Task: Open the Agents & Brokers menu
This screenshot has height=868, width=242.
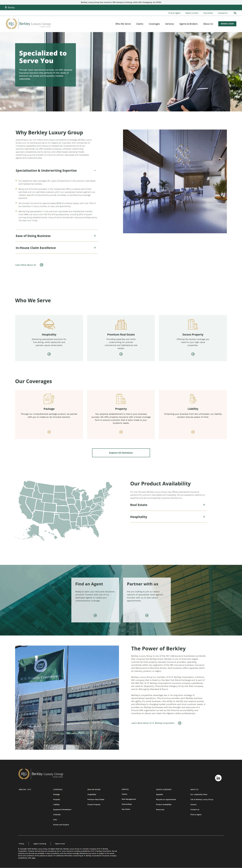Action: pos(188,24)
